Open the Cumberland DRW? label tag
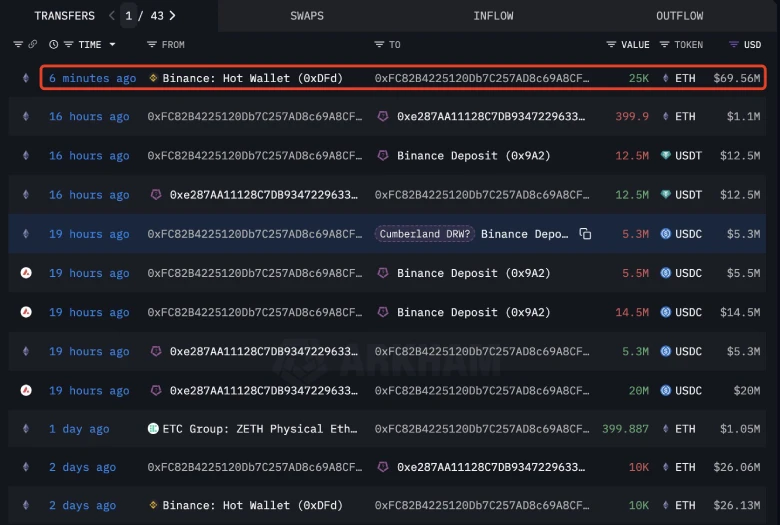The height and width of the screenshot is (525, 780). coord(424,234)
